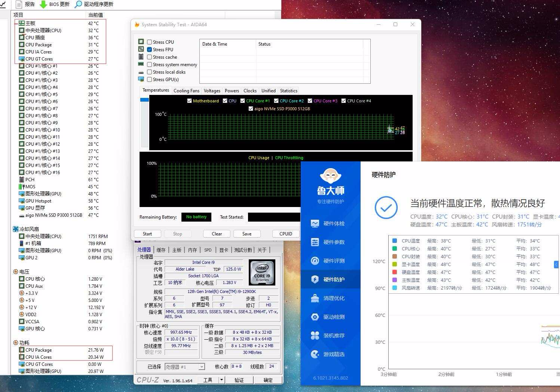Switch to Cooling Fans tab
Image resolution: width=560 pixels, height=392 pixels.
click(x=186, y=90)
